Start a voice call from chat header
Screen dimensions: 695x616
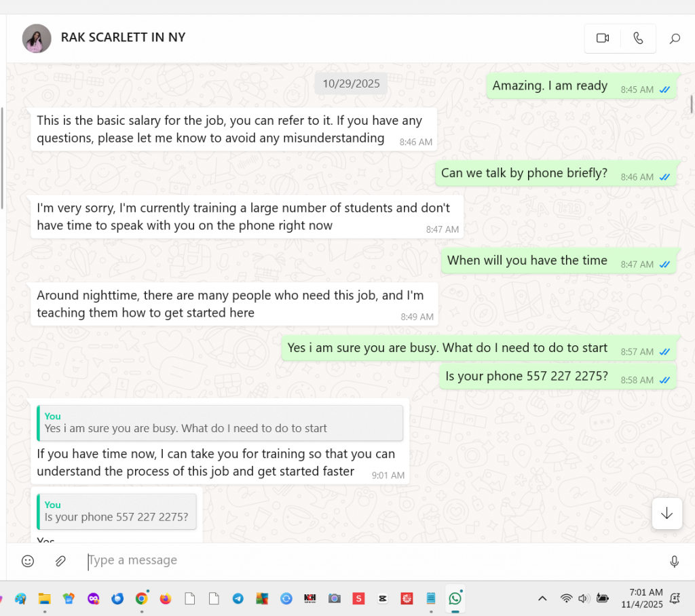click(638, 38)
